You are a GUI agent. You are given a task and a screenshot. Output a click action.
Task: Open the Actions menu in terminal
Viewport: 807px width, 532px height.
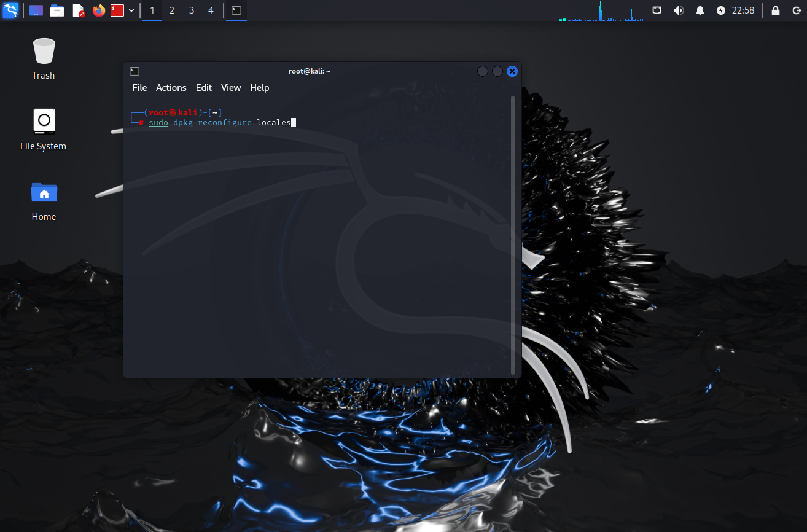point(171,88)
